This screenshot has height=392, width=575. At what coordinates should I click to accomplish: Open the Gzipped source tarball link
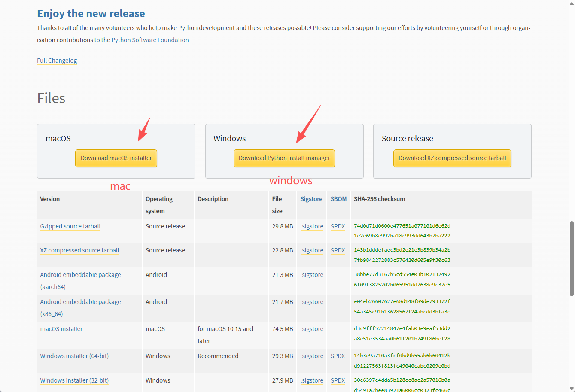(70, 226)
